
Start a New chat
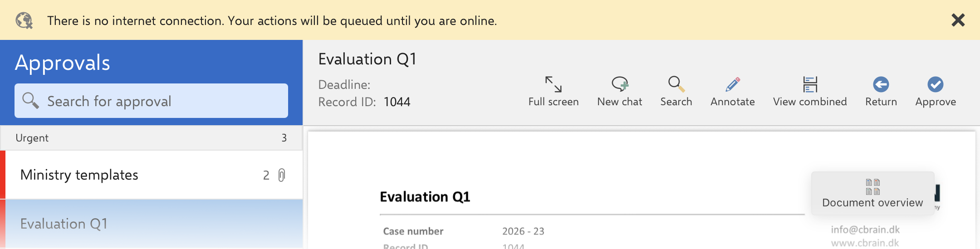(x=620, y=91)
